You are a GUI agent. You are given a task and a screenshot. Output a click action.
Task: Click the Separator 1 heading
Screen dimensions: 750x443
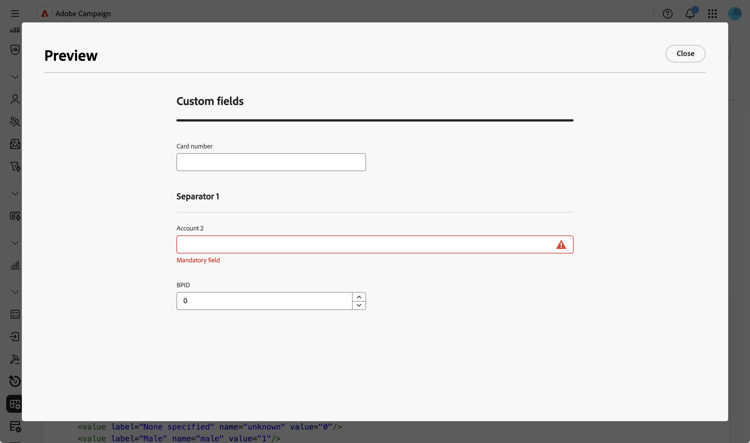[x=198, y=197]
